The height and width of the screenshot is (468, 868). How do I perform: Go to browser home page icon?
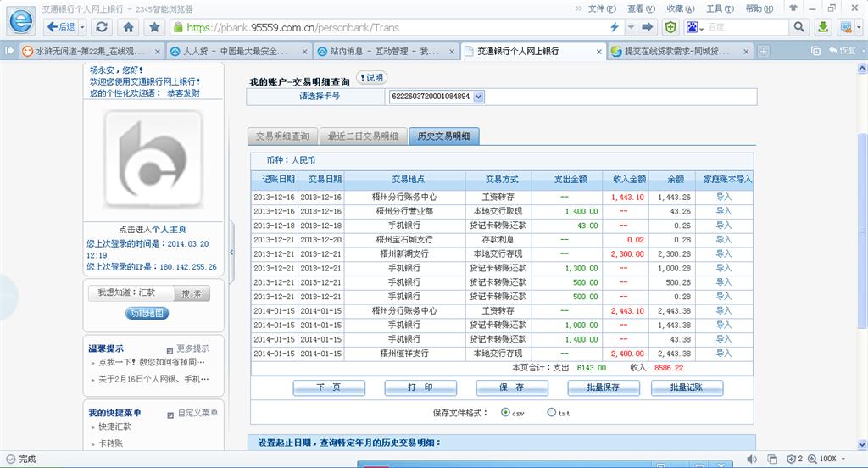[128, 27]
